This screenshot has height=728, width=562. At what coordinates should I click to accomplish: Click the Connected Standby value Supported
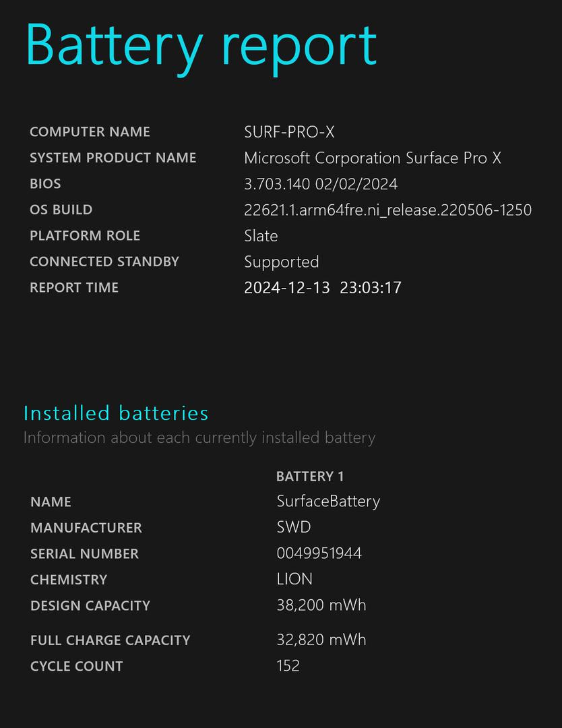(x=281, y=262)
